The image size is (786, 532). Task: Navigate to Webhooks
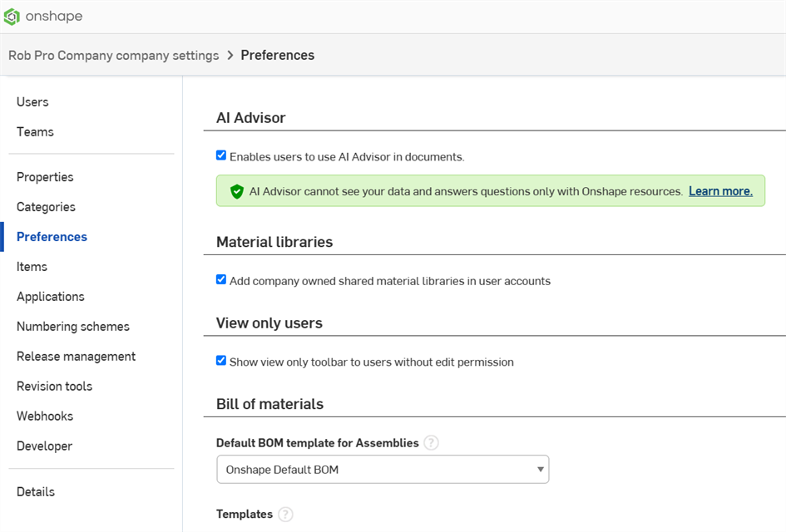tap(44, 416)
